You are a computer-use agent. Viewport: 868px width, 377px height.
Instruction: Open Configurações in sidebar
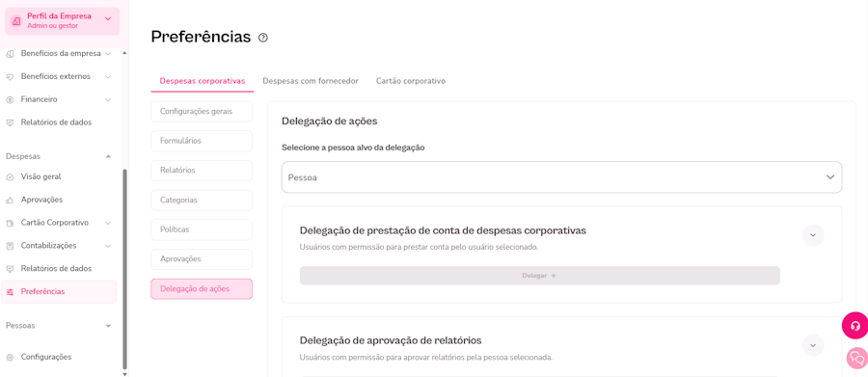pos(46,357)
